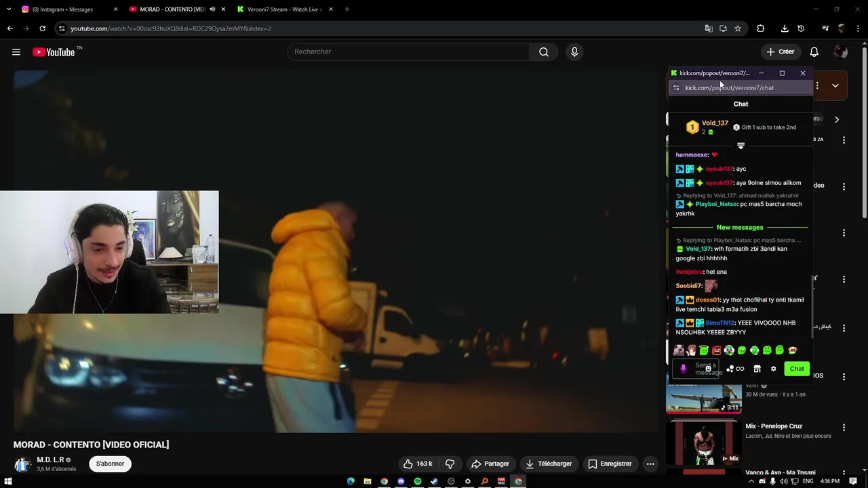The width and height of the screenshot is (868, 488).
Task: Show hidden system tray icons
Action: point(753,481)
